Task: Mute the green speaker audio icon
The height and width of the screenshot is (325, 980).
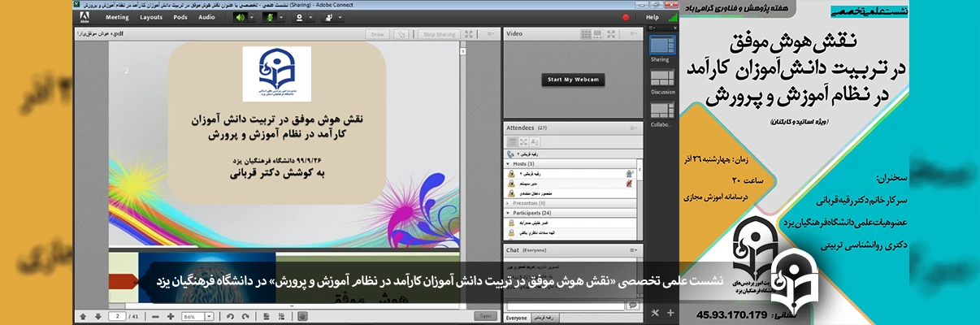Action: click(240, 17)
